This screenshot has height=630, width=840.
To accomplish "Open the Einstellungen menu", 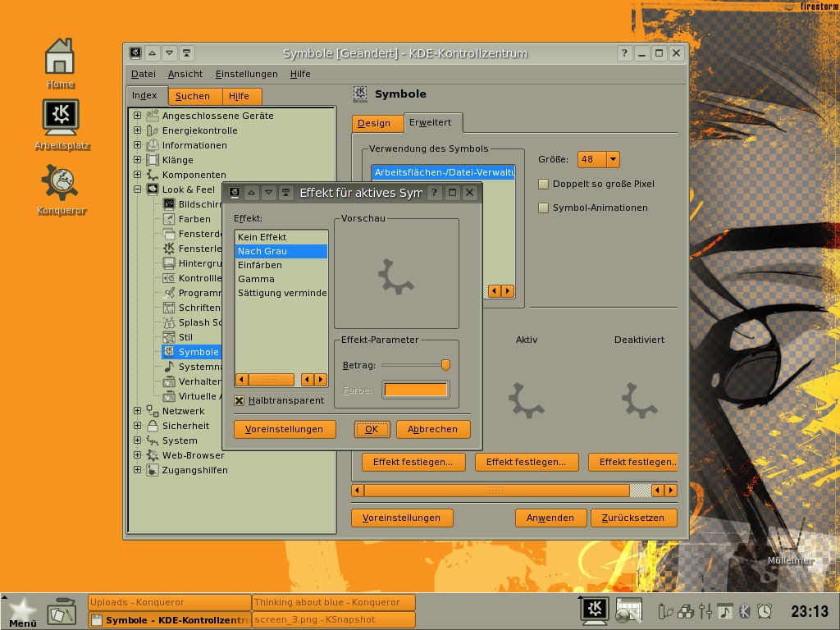I will 246,74.
